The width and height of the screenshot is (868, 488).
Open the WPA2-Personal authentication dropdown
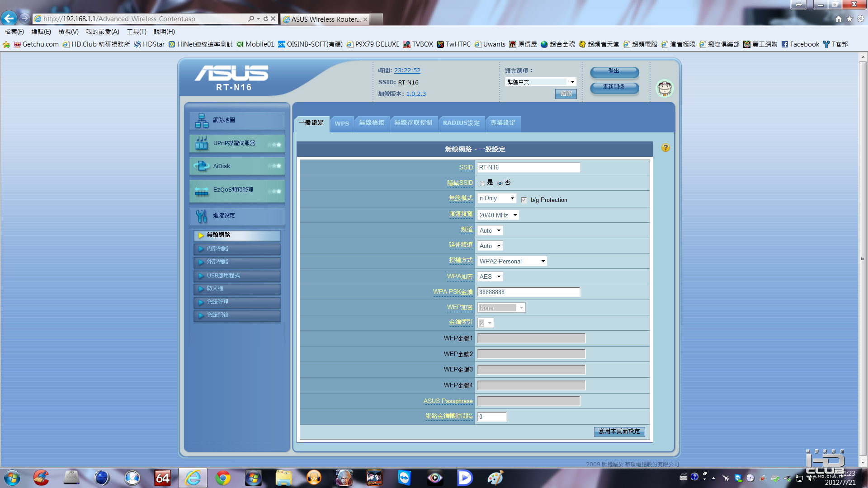click(512, 261)
